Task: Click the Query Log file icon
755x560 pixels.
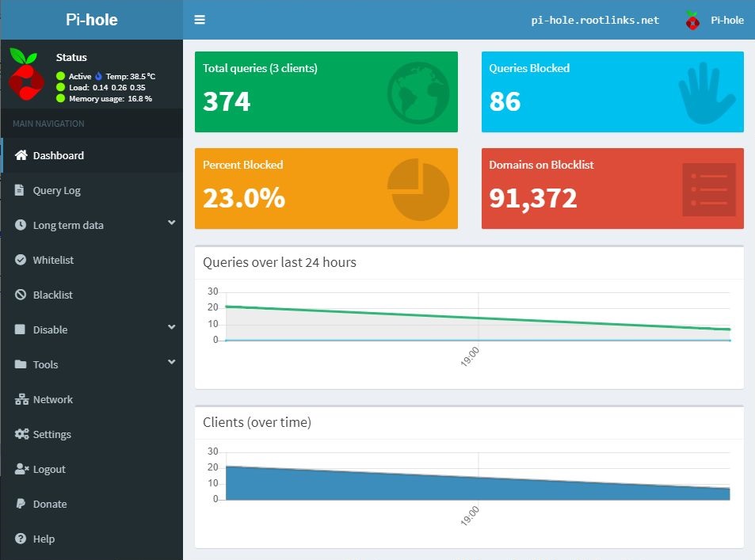Action: pos(21,190)
